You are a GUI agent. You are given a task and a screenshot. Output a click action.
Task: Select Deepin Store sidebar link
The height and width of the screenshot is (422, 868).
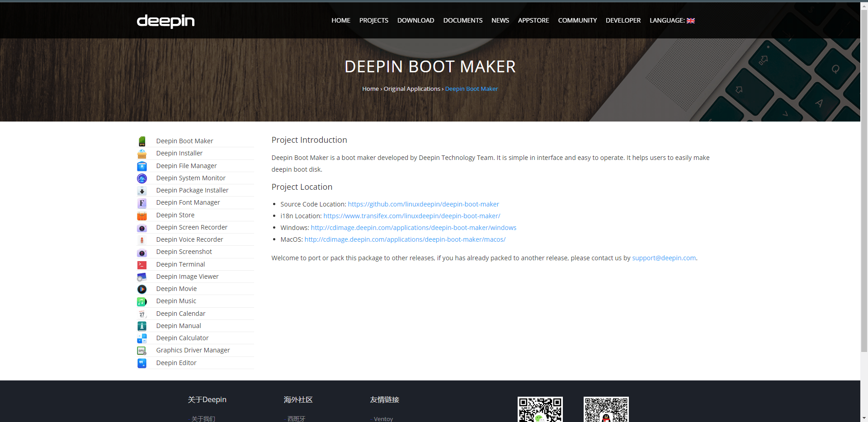pos(175,215)
